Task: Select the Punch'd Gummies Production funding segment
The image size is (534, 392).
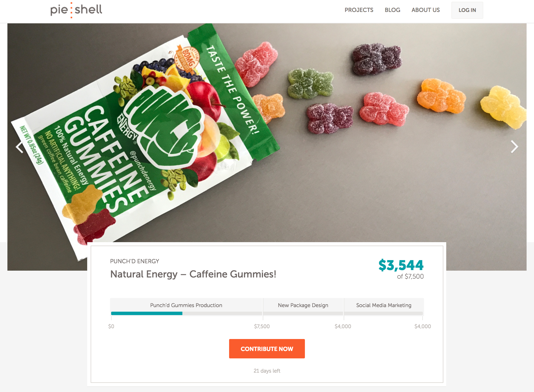Action: click(186, 305)
